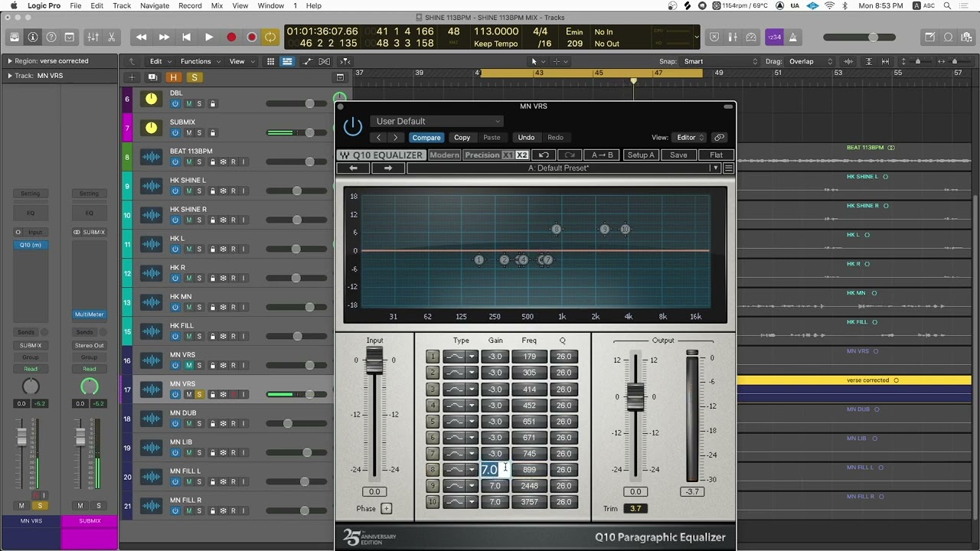Open the Mixer icon in control bar

93,37
